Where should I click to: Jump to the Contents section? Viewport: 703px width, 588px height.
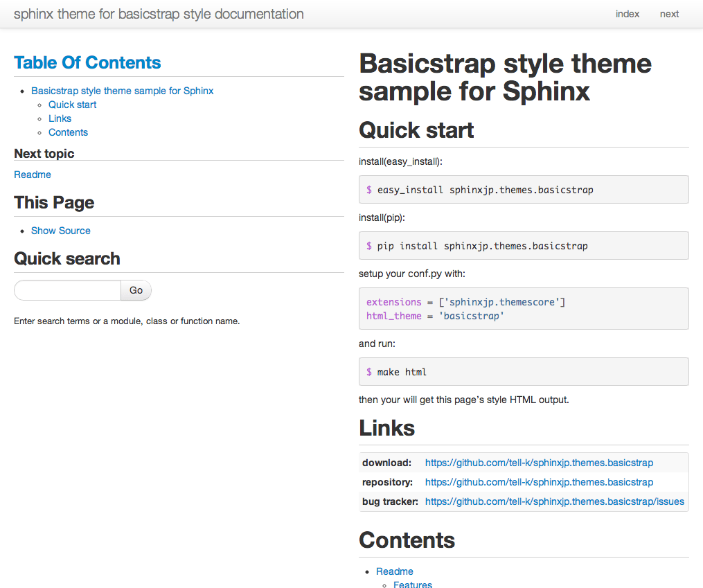68,132
